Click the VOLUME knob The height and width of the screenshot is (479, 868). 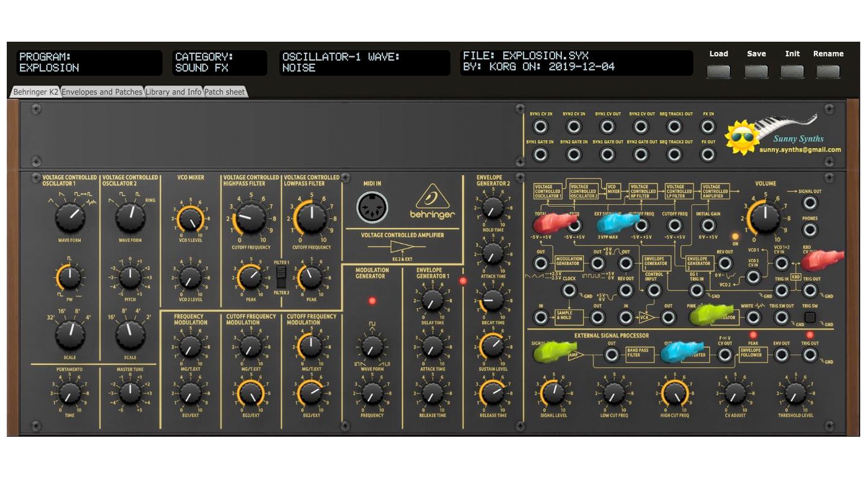point(764,218)
